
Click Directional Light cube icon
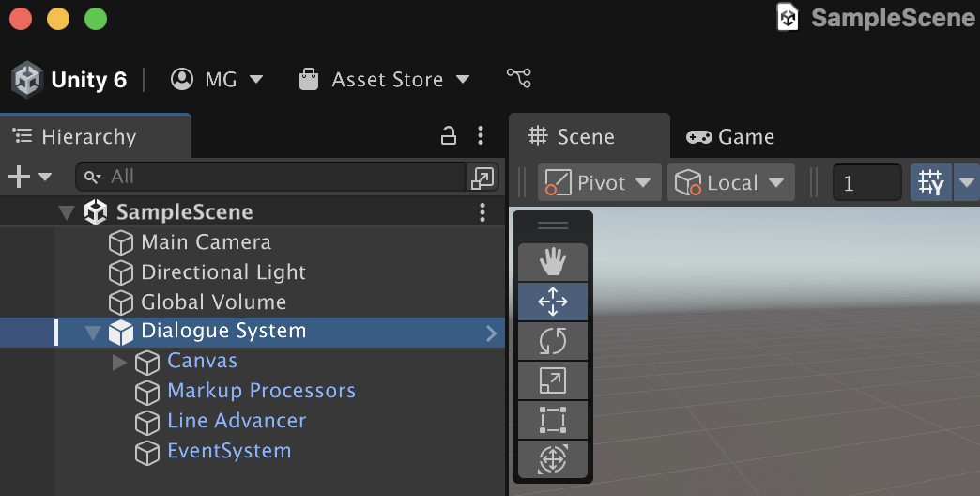(121, 272)
